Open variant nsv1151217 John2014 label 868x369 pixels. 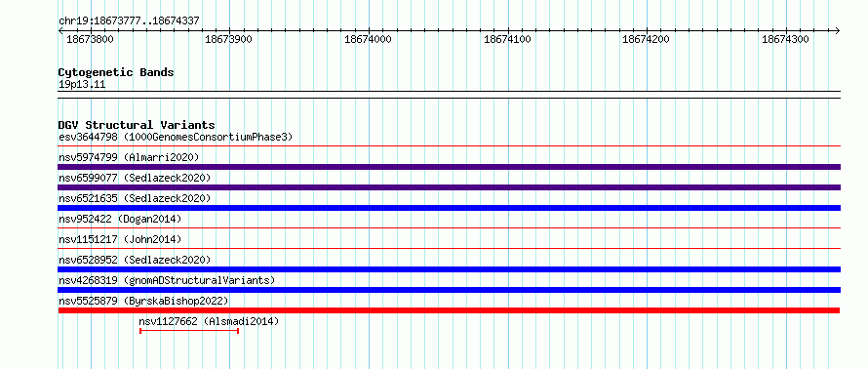(120, 239)
